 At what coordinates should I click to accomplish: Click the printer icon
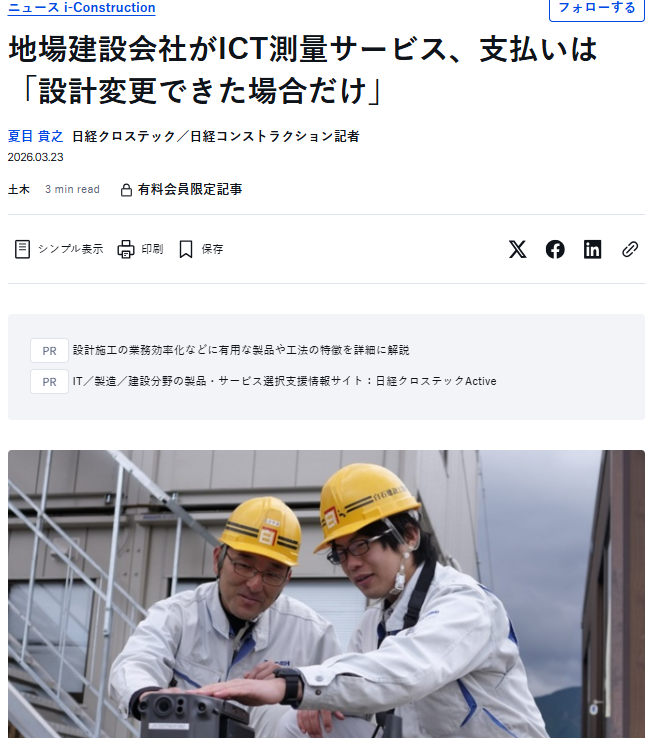point(126,249)
